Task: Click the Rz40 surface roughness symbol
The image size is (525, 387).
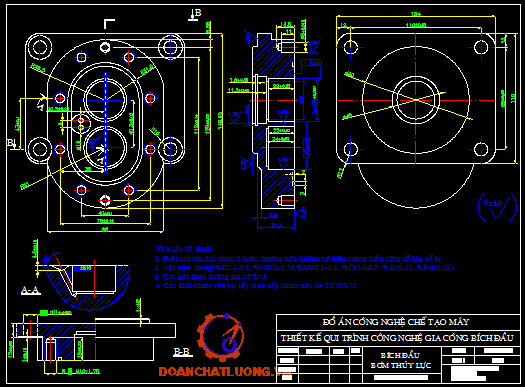Action: pos(497,207)
